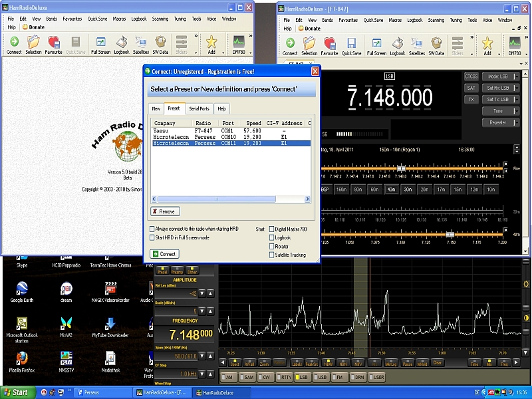Open Selection folder icon in FT-847 window
532x399 pixels.
click(309, 47)
